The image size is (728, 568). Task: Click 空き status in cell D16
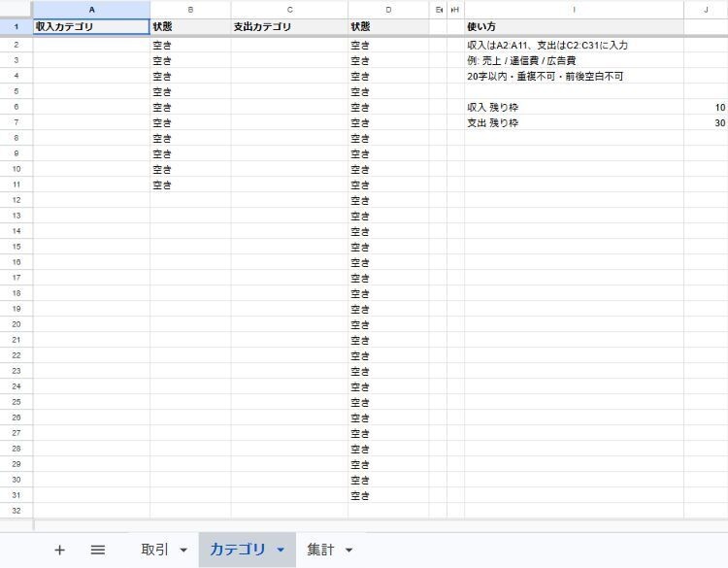tap(388, 262)
